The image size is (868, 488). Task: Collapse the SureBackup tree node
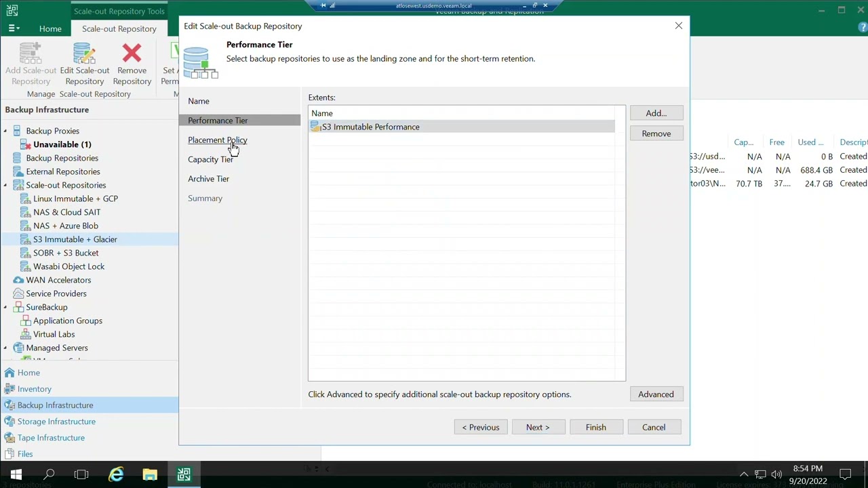(x=6, y=307)
